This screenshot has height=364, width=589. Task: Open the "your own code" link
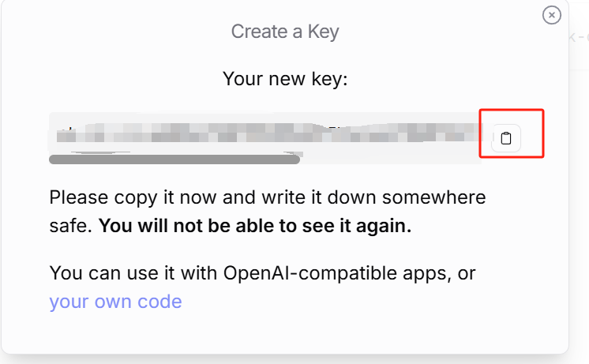point(115,302)
